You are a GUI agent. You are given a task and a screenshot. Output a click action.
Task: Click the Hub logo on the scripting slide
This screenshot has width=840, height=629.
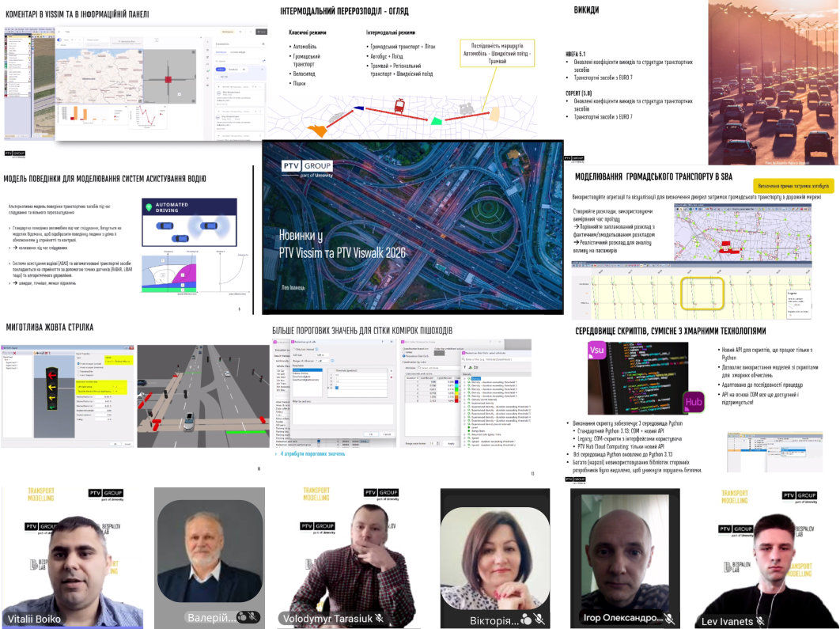[694, 401]
